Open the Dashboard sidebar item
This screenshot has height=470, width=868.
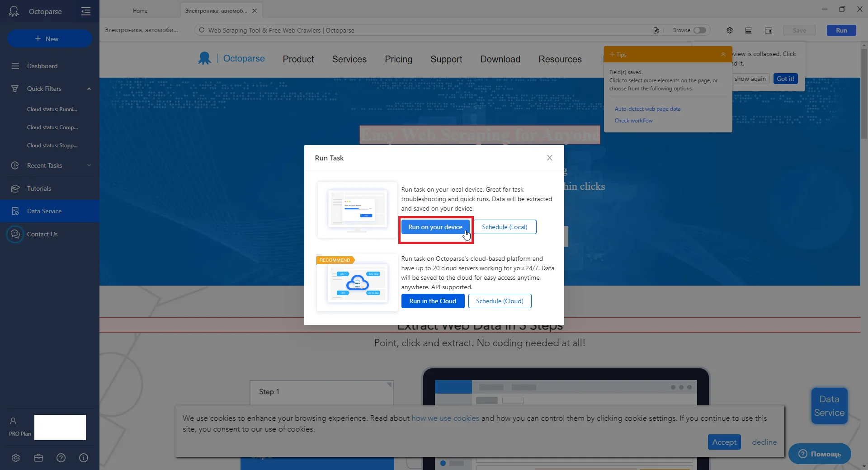(50, 66)
